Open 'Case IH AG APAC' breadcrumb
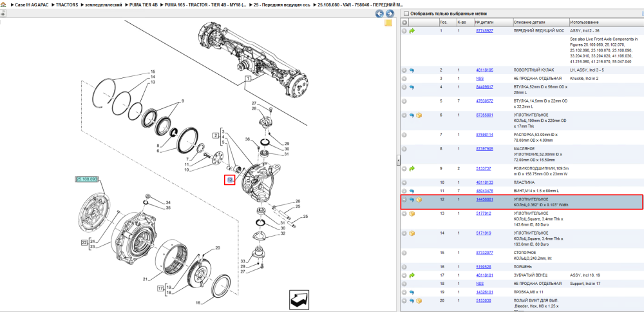Image resolution: width=644 pixels, height=312 pixels. [x=31, y=5]
